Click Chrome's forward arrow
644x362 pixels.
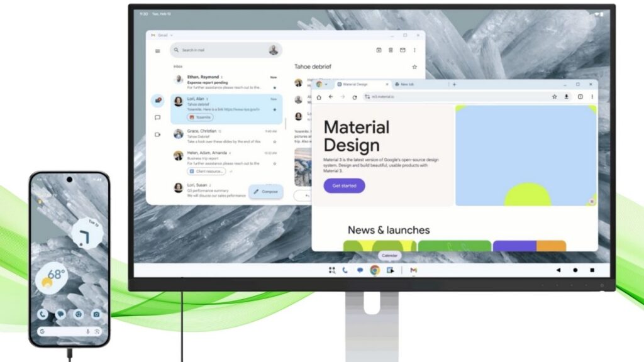click(x=343, y=97)
